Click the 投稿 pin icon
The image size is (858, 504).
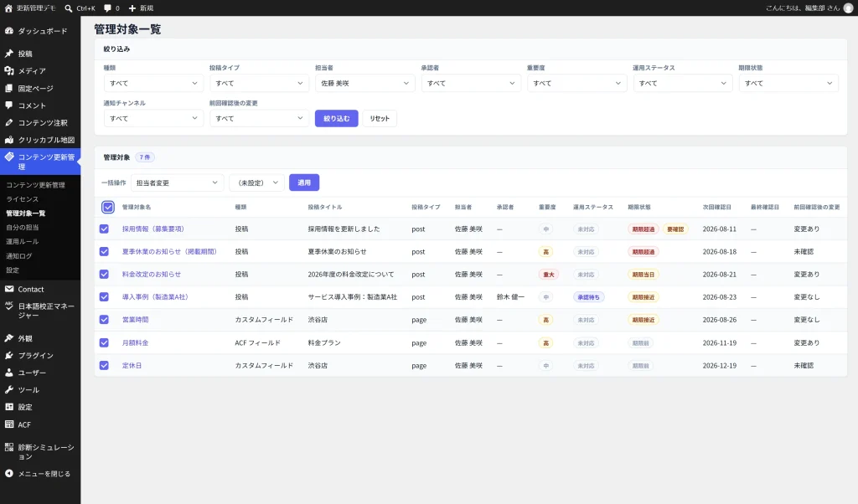coord(9,54)
